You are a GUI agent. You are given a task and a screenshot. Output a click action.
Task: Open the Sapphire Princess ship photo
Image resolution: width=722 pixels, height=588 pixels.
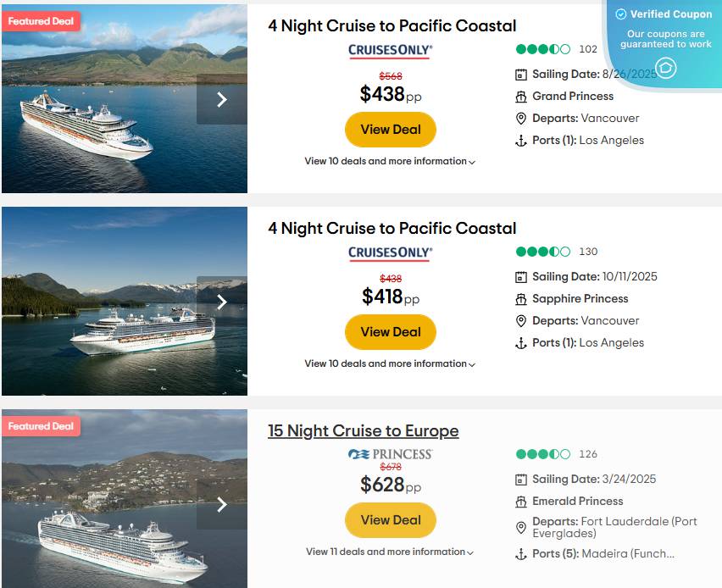click(102, 322)
